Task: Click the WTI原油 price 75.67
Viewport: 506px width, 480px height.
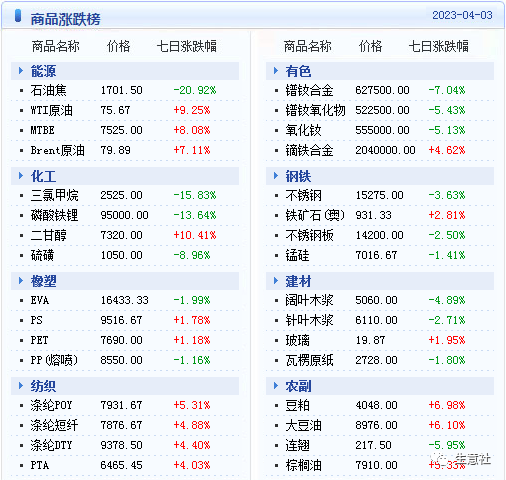Action: pyautogui.click(x=115, y=110)
